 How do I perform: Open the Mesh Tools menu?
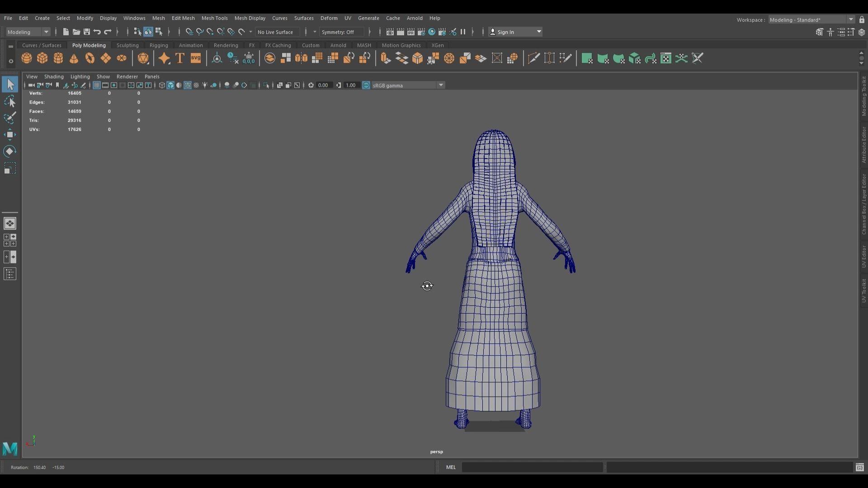214,18
